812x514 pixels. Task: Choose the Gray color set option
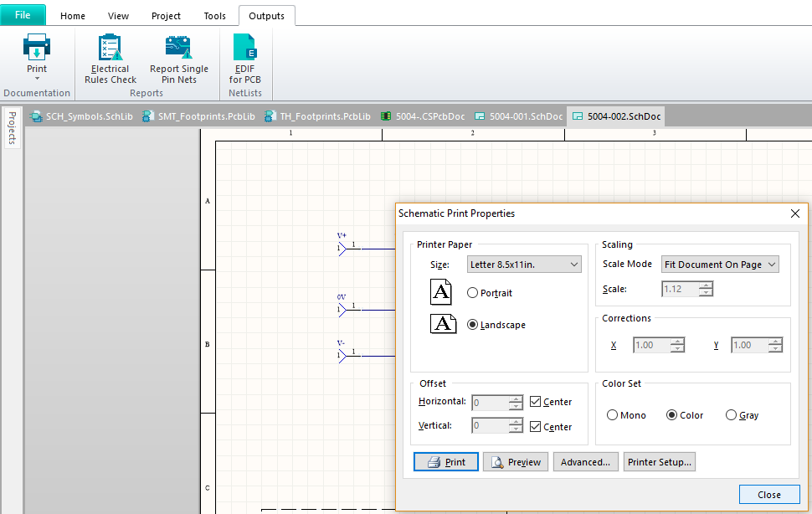732,415
